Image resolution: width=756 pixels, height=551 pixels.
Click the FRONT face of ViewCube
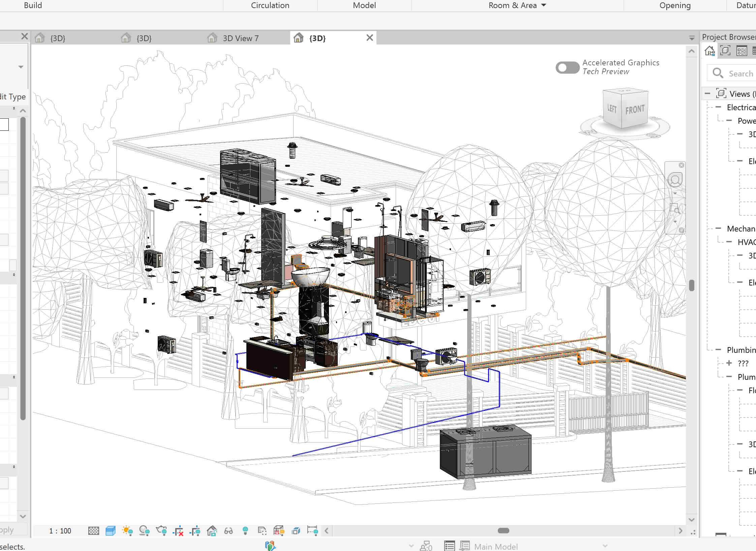635,110
